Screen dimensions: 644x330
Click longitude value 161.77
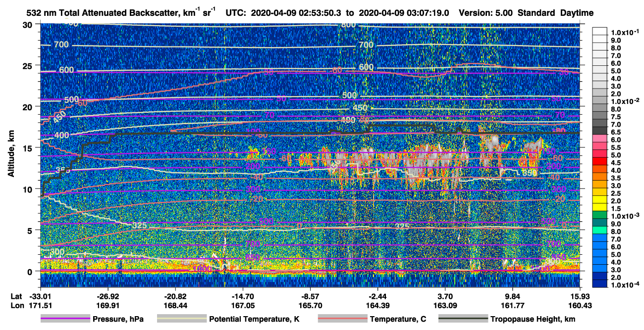pyautogui.click(x=513, y=305)
